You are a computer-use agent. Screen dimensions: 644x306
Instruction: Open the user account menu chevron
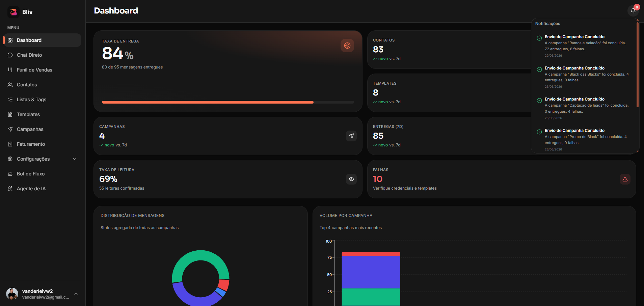pos(76,294)
